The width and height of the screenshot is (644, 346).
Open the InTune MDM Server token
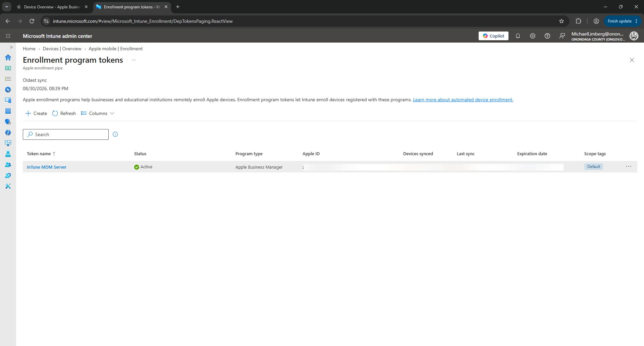click(47, 167)
